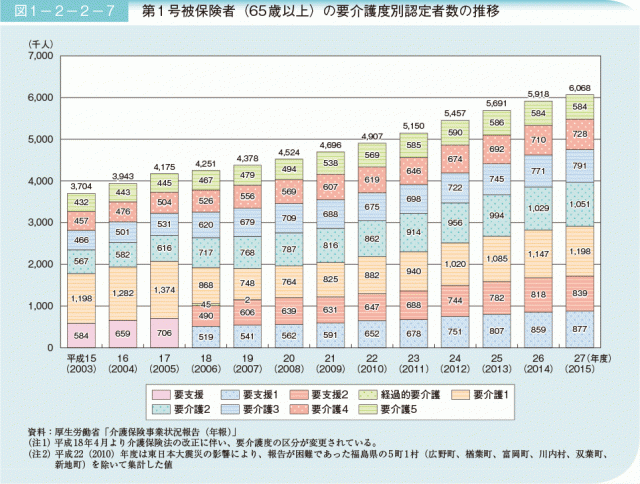
Task: Click the figure number 図1-2-2-7 label
Action: coord(64,11)
